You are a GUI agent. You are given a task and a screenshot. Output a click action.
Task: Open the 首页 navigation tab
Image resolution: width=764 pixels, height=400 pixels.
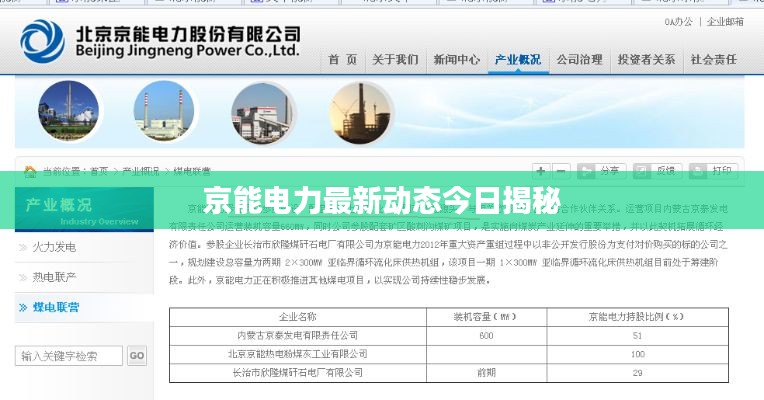pyautogui.click(x=343, y=60)
